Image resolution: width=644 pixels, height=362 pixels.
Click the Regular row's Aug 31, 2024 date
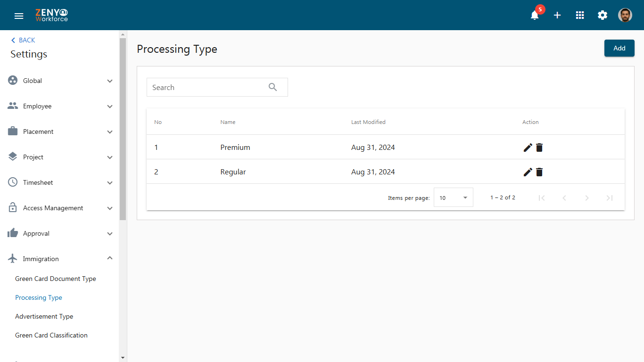click(x=373, y=172)
